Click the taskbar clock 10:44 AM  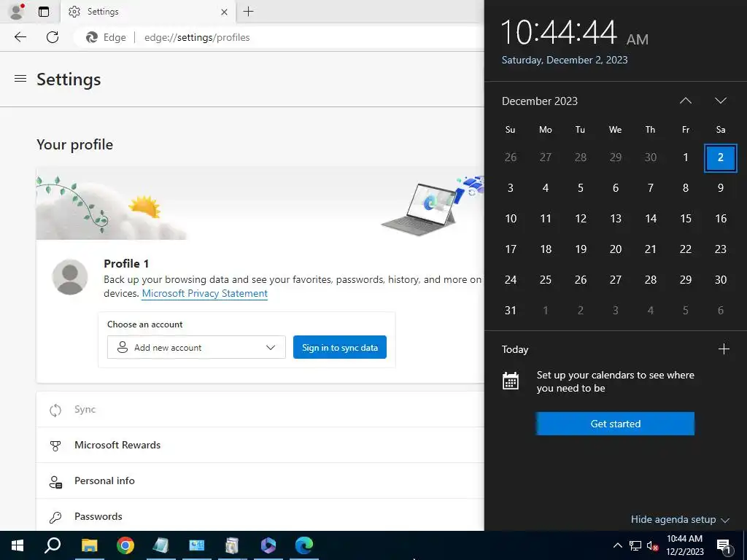(x=684, y=545)
